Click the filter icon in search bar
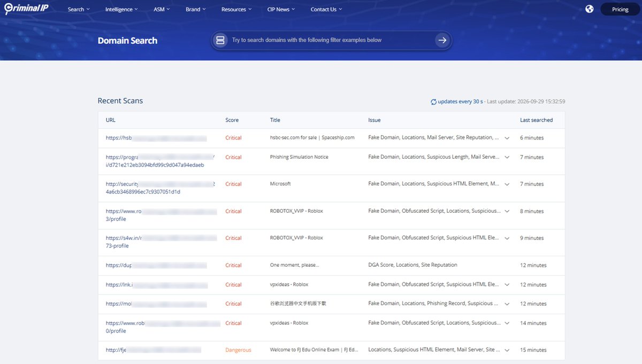Viewport: 642px width, 364px height. (220, 40)
